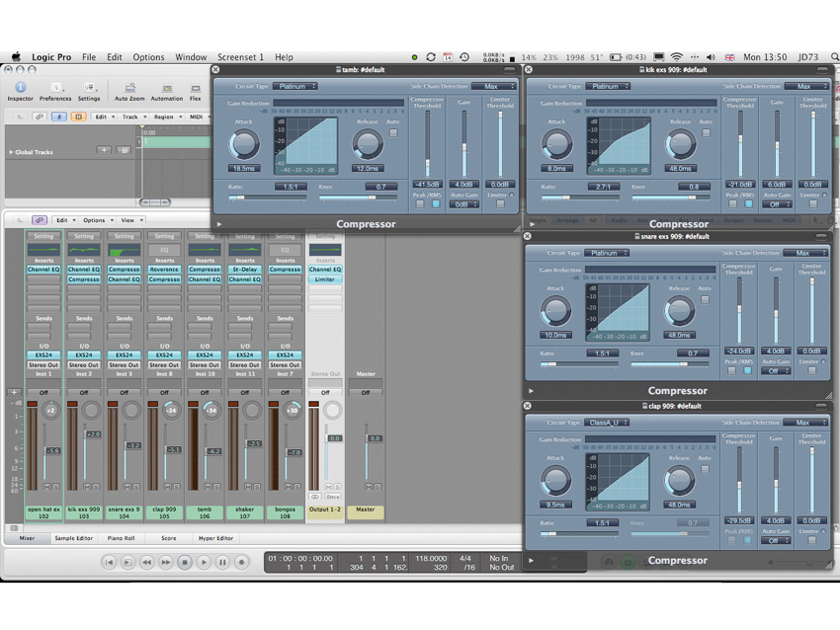840x630 pixels.
Task: Click the Record transport button
Action: click(241, 562)
